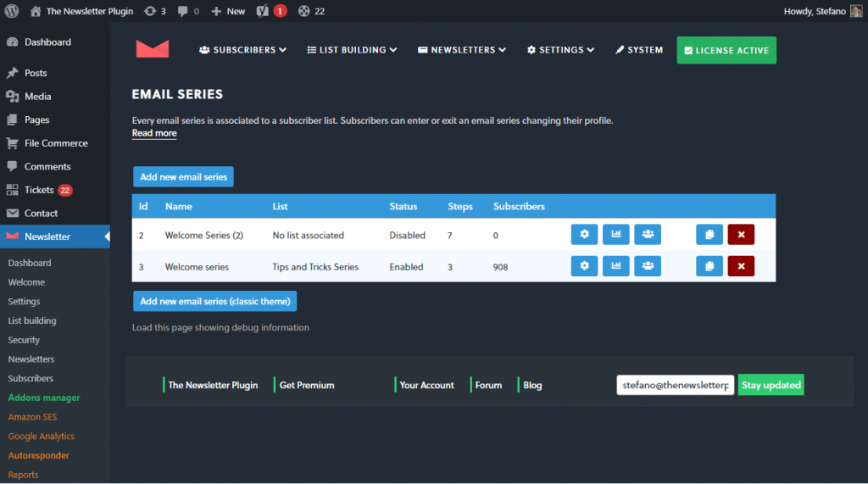Open Google Analytics submenu item
The image size is (868, 484).
click(x=41, y=437)
